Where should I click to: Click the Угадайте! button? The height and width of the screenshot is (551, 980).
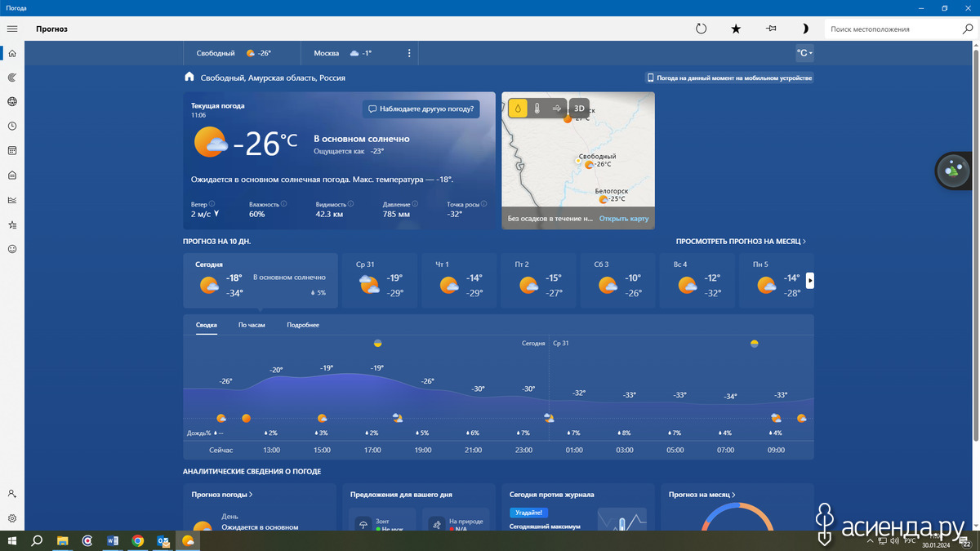point(528,513)
